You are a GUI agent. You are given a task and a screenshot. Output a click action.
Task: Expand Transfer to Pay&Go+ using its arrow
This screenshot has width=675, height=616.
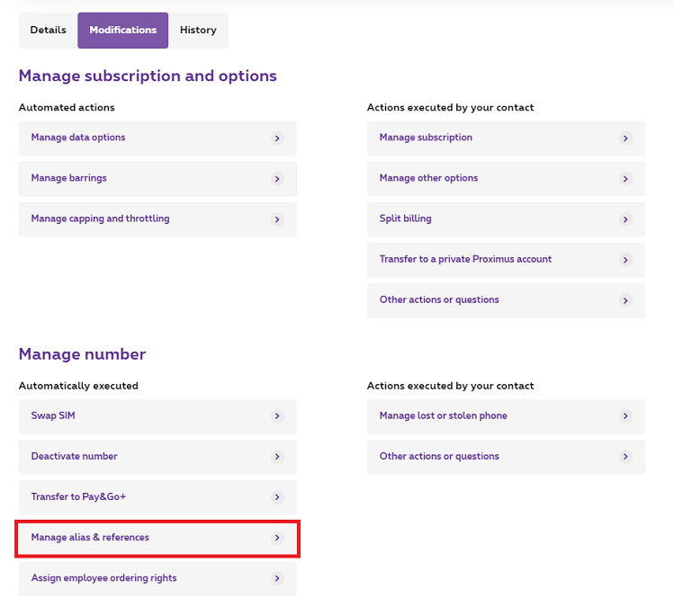tap(277, 497)
